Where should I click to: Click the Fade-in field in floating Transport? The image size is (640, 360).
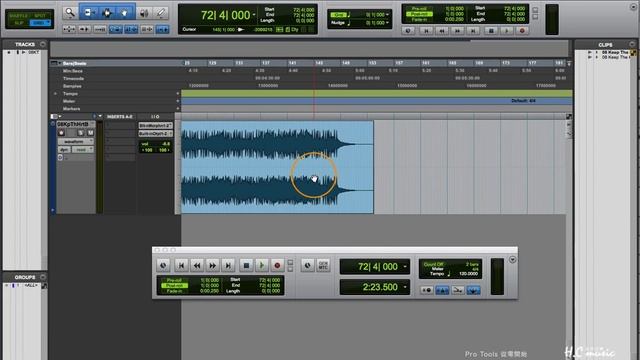pos(174,291)
